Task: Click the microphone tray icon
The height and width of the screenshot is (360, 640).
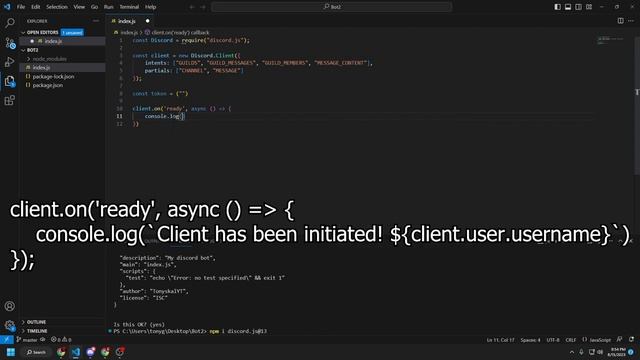Action: click(x=581, y=352)
